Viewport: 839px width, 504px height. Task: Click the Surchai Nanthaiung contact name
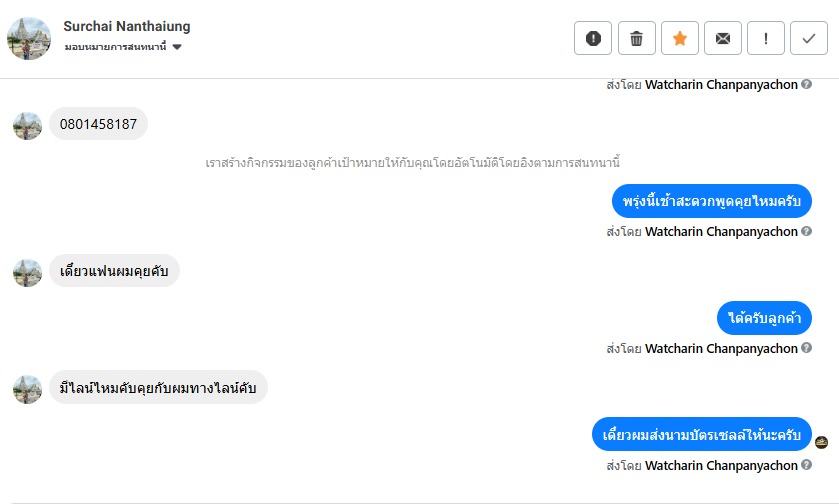point(126,26)
